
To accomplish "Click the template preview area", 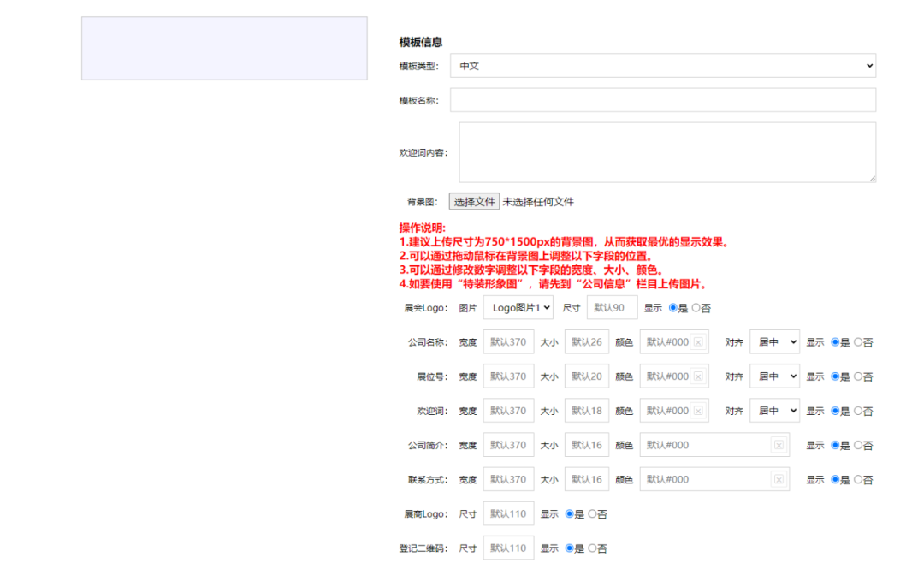I will 224,49.
